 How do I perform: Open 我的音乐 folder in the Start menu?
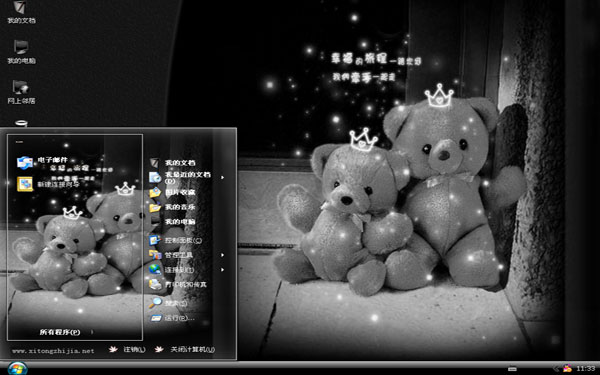coord(172,207)
